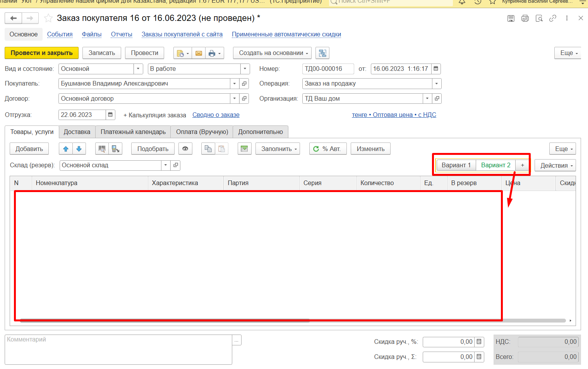Click the barcode search icon

102,149
